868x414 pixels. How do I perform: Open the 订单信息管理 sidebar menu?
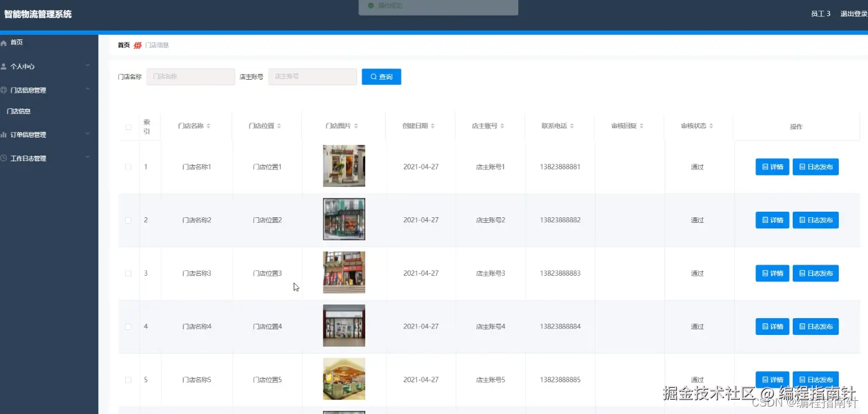point(49,134)
